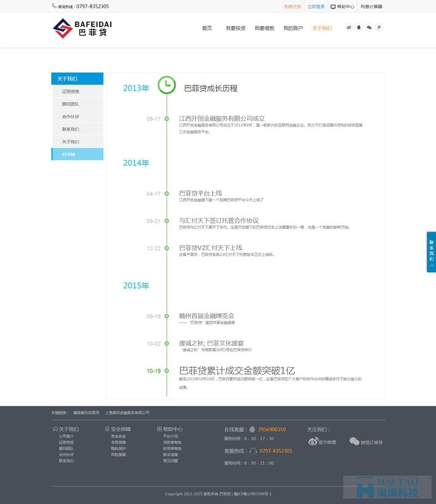The image size is (436, 504).
Task: Click the phone icon before 咨询热线
Action: pyautogui.click(x=54, y=6)
